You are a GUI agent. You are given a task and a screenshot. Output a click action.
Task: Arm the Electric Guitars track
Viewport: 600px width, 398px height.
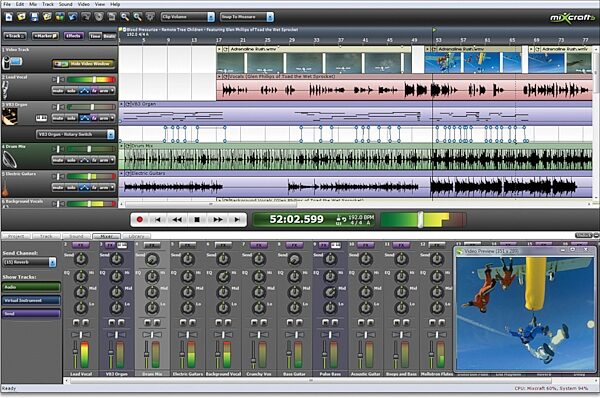pos(104,188)
